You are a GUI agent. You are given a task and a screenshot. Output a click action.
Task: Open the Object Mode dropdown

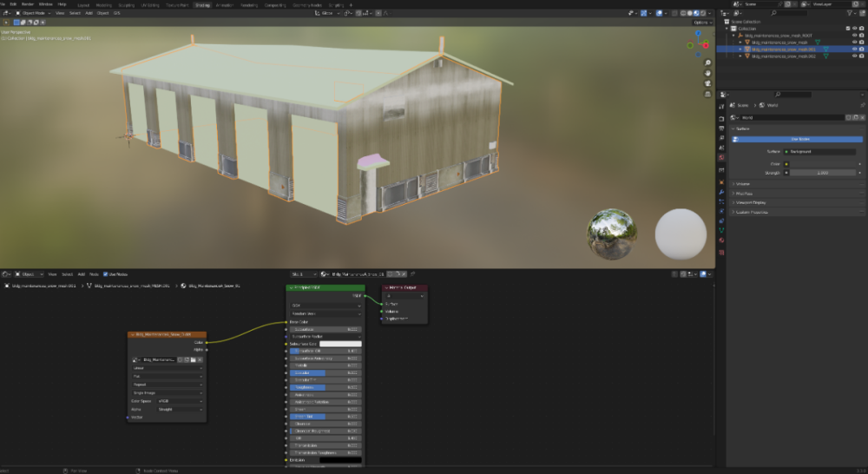[x=34, y=13]
